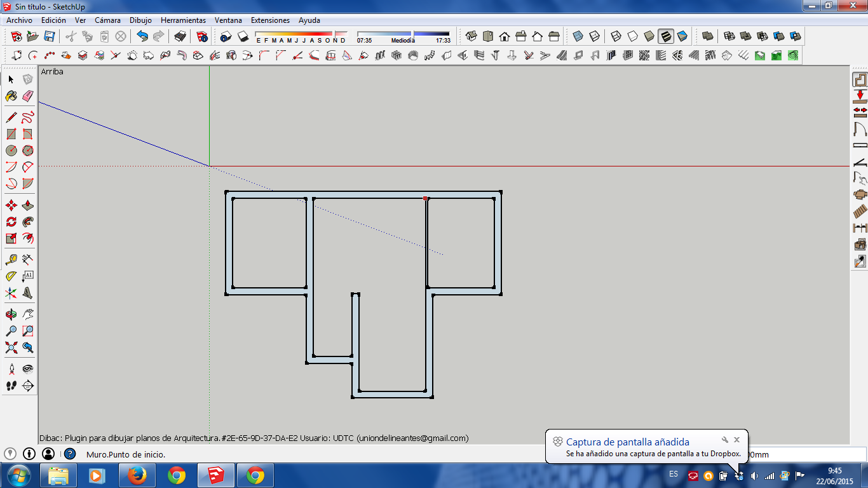Click the Print icon

tap(180, 36)
